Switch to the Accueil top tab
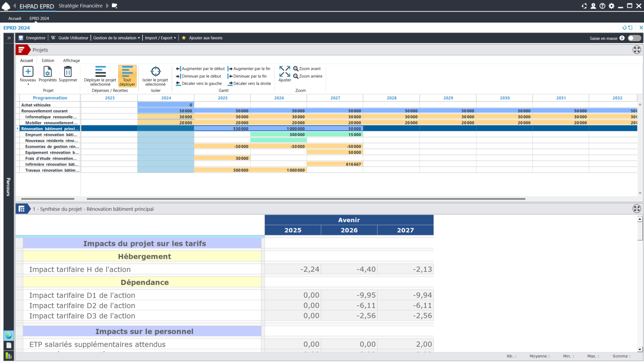644x362 pixels. click(x=15, y=19)
